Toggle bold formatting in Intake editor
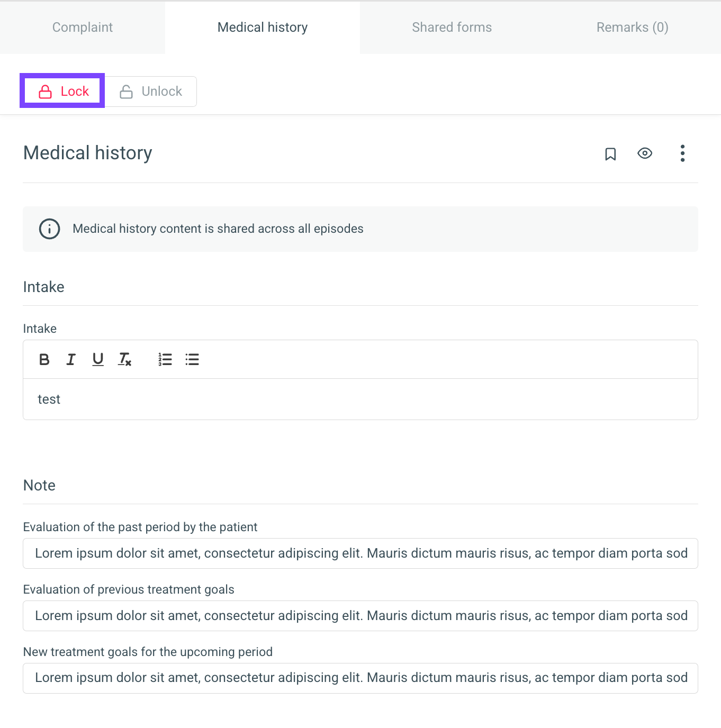This screenshot has height=728, width=721. pos(44,360)
